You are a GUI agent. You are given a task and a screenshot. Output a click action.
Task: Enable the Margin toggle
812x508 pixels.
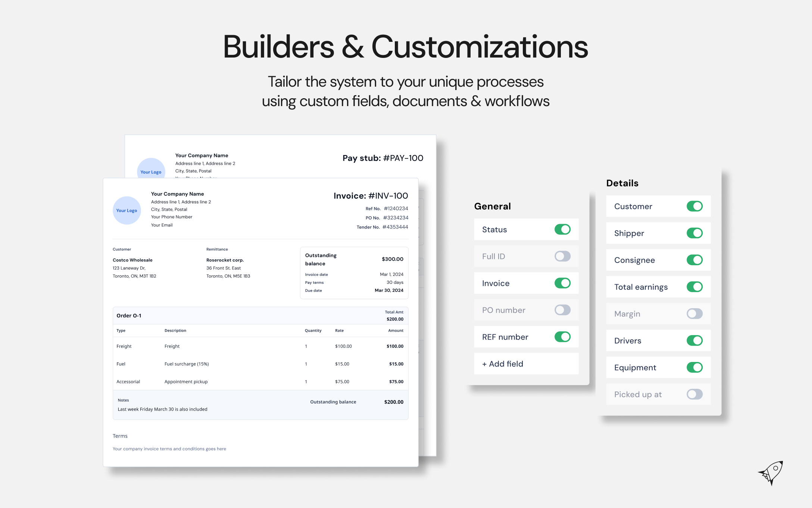[694, 314]
